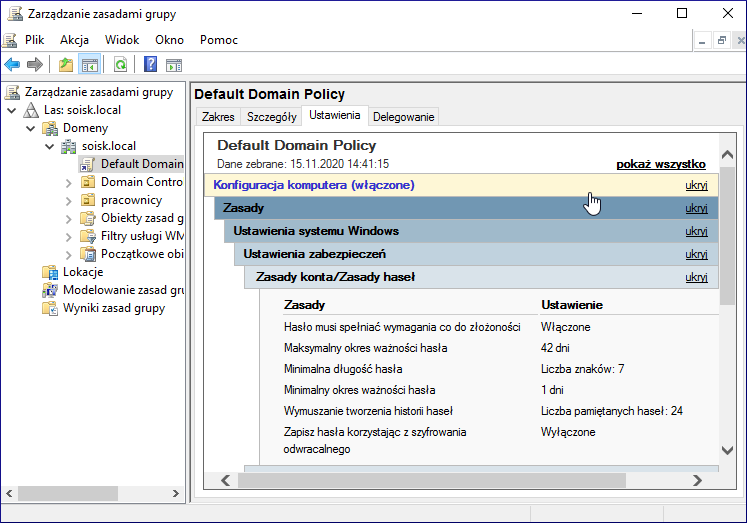The image size is (747, 523).
Task: Click the report's vertical scrollbar up arrow
Action: (727, 155)
